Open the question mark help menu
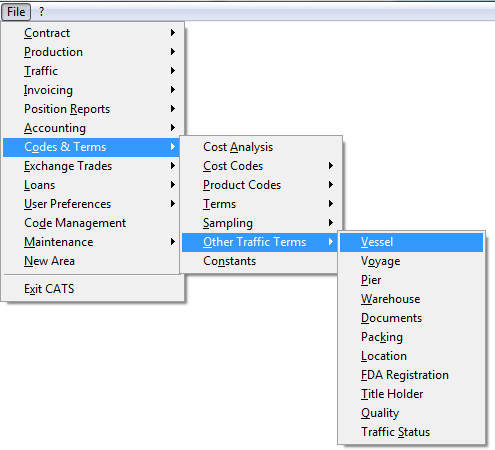Image resolution: width=495 pixels, height=450 pixels. tap(41, 12)
